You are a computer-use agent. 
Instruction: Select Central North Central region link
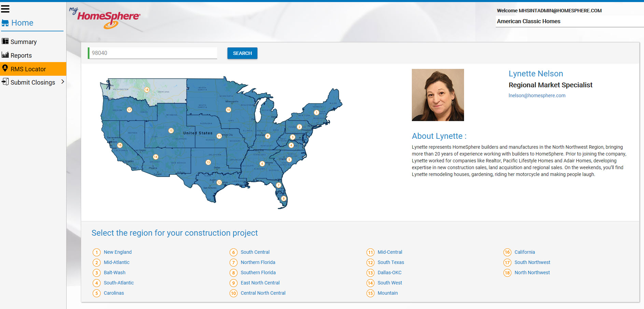click(263, 293)
